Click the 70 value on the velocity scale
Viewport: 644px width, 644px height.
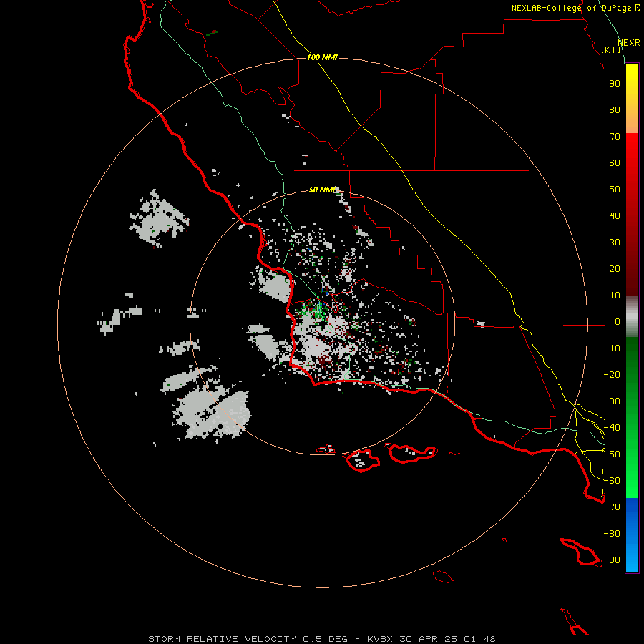[x=615, y=137]
